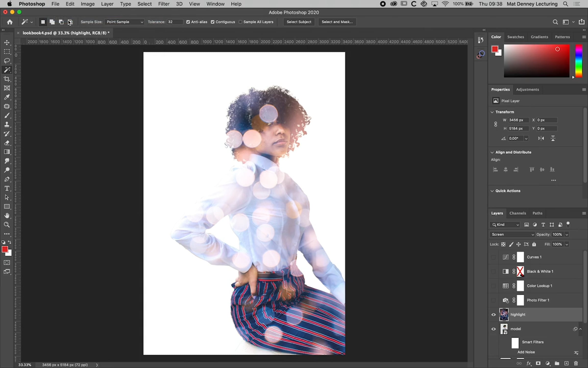Open the Sample Size dropdown
The width and height of the screenshot is (588, 368).
pyautogui.click(x=124, y=22)
